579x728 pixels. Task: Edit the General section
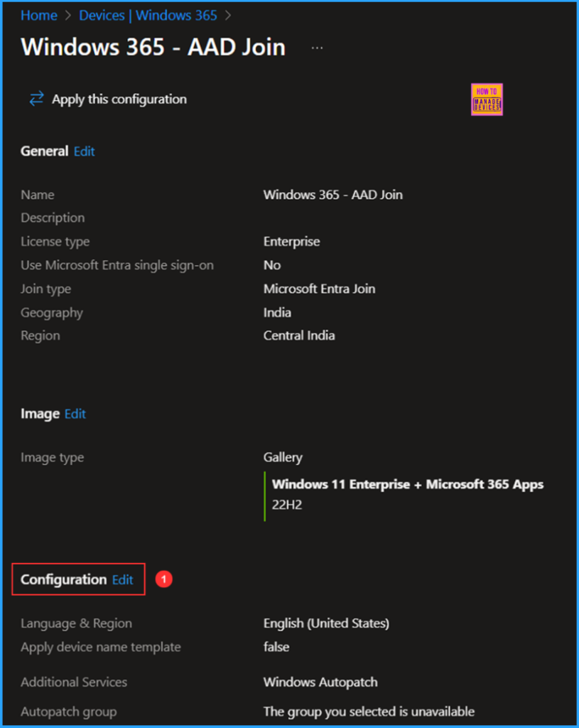click(x=85, y=151)
